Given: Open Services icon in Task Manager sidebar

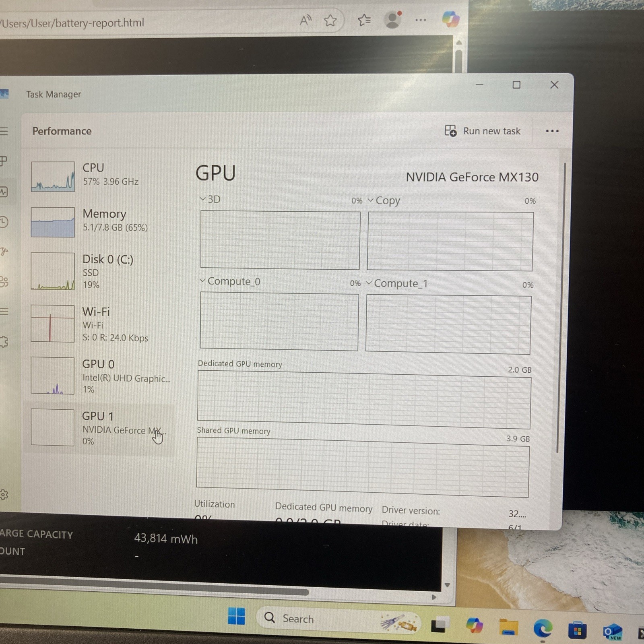Looking at the screenshot, I should 4,342.
